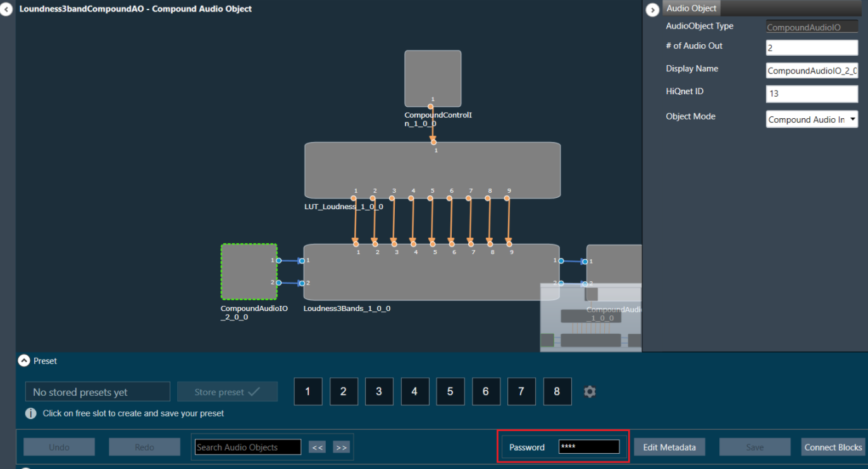Click the Store preset button
Viewport: 868px width, 469px height.
tap(227, 392)
